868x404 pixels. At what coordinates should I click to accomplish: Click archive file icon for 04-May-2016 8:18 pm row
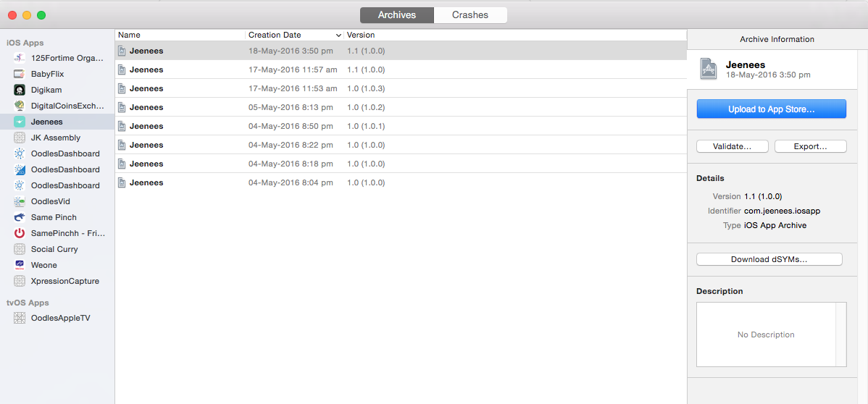tap(122, 164)
